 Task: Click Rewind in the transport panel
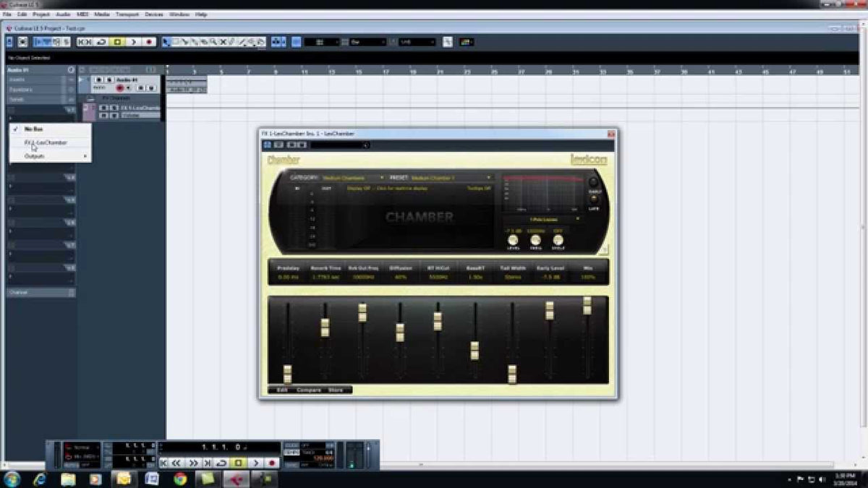click(x=176, y=463)
